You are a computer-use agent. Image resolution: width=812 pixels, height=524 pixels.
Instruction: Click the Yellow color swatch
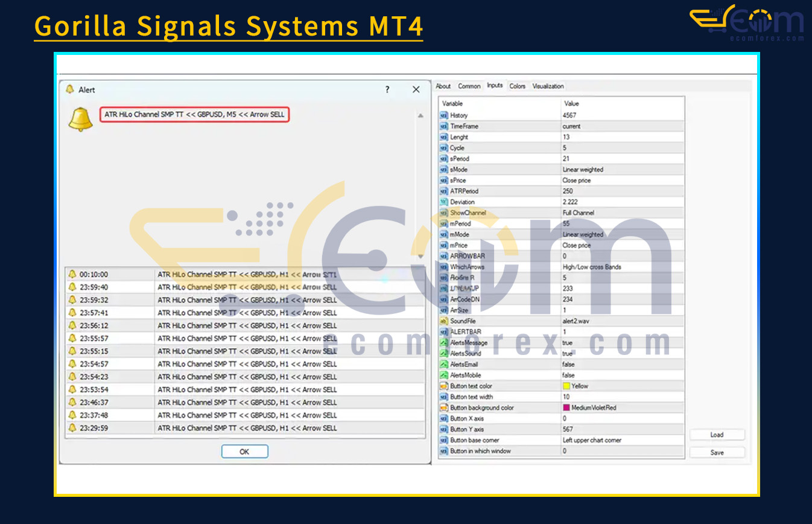click(566, 386)
